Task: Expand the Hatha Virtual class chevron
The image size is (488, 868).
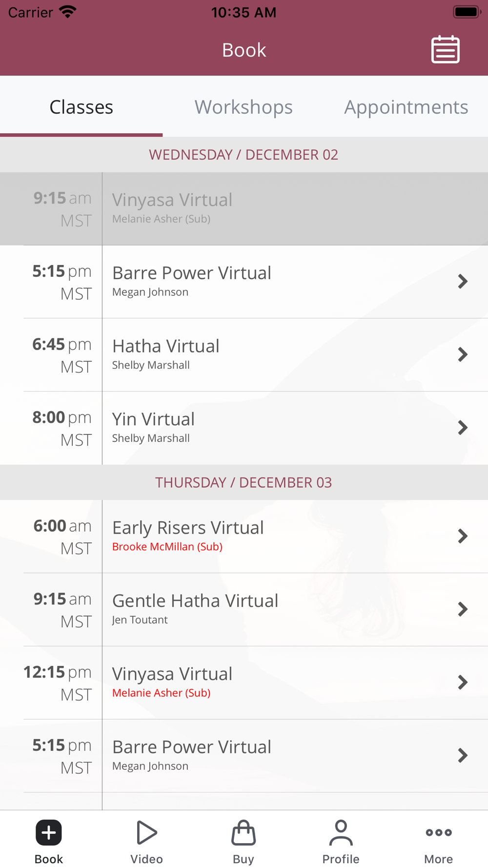Action: click(x=463, y=354)
